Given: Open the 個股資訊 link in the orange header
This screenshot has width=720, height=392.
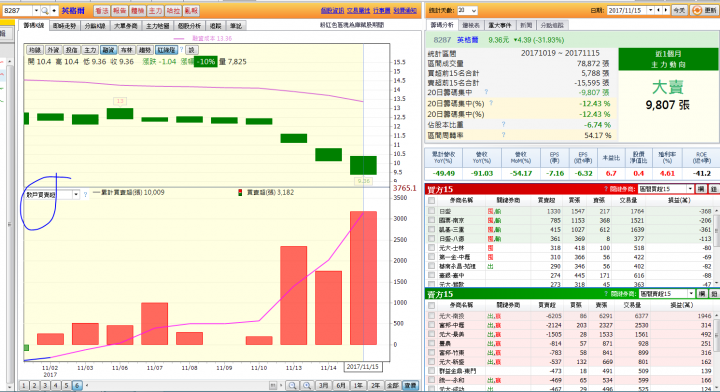Looking at the screenshot, I should pyautogui.click(x=332, y=11).
